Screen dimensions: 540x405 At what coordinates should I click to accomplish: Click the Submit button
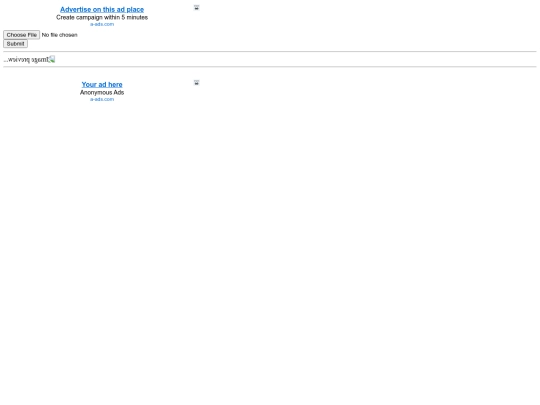click(15, 44)
